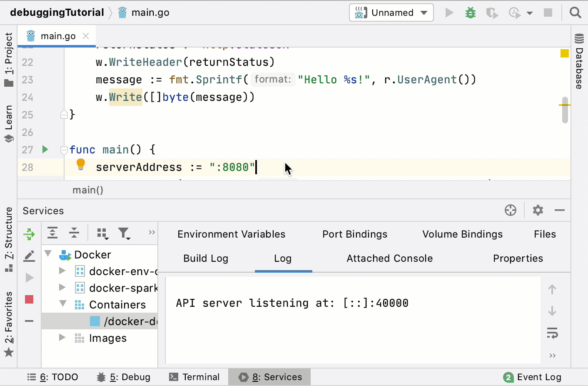Open the Terminal tool window
588x386 pixels.
[x=194, y=377]
